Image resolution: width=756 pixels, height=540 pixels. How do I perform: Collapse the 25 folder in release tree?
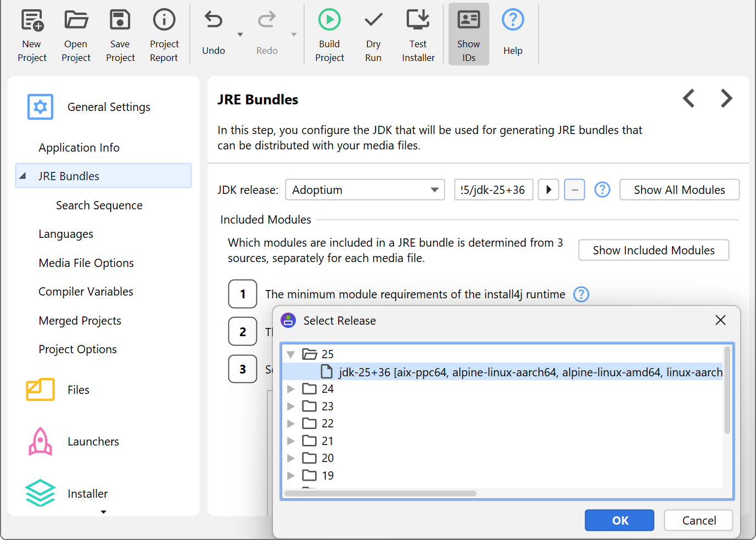291,354
